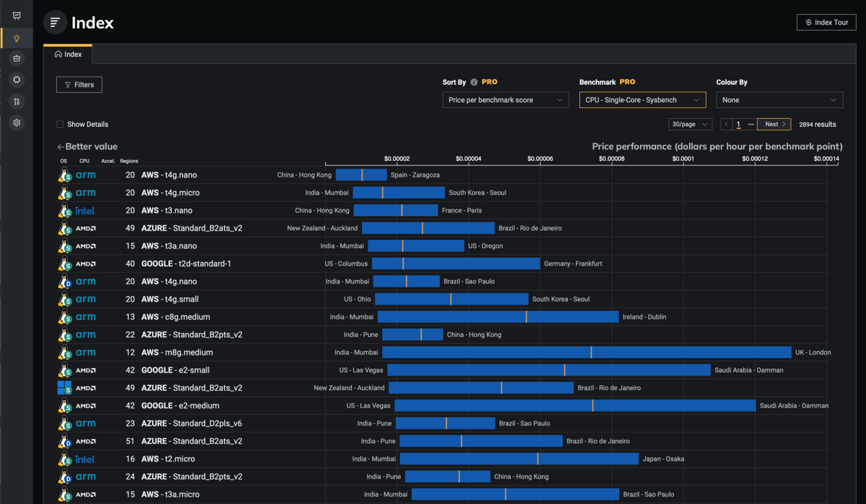
Task: Click the Intel logo for AWS t3.nano
Action: (x=85, y=211)
